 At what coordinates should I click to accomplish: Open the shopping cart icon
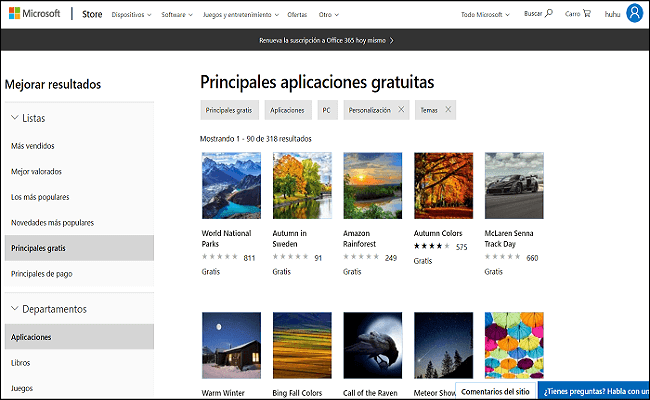587,14
